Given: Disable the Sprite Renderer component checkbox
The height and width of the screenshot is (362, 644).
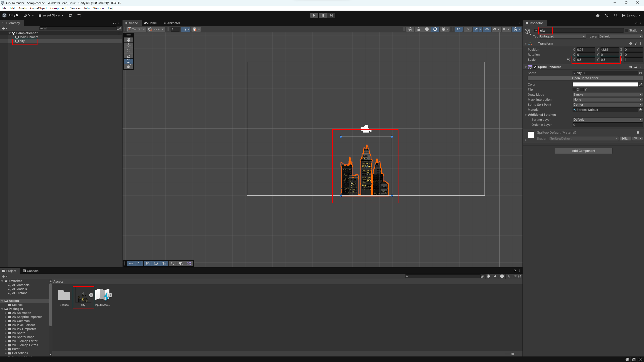Looking at the screenshot, I should click(535, 67).
